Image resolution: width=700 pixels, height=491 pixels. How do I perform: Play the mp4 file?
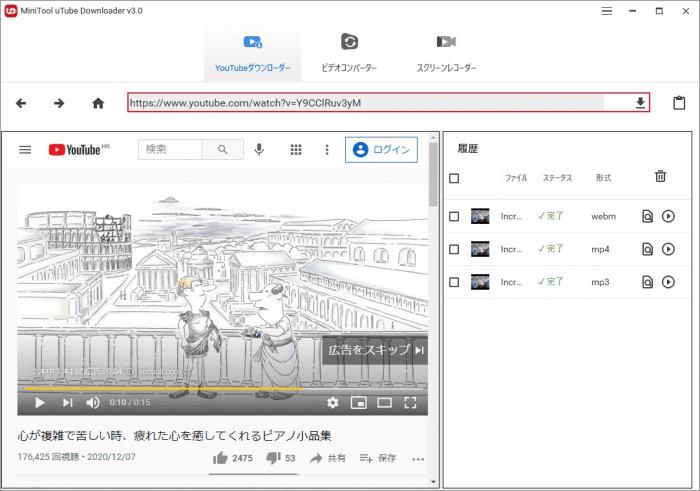tap(668, 249)
